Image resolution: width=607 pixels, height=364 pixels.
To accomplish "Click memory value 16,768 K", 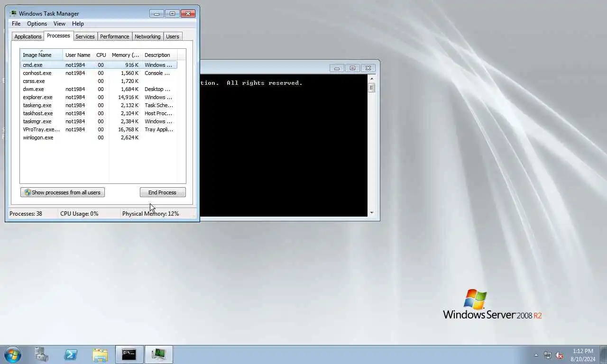I will coord(128,129).
